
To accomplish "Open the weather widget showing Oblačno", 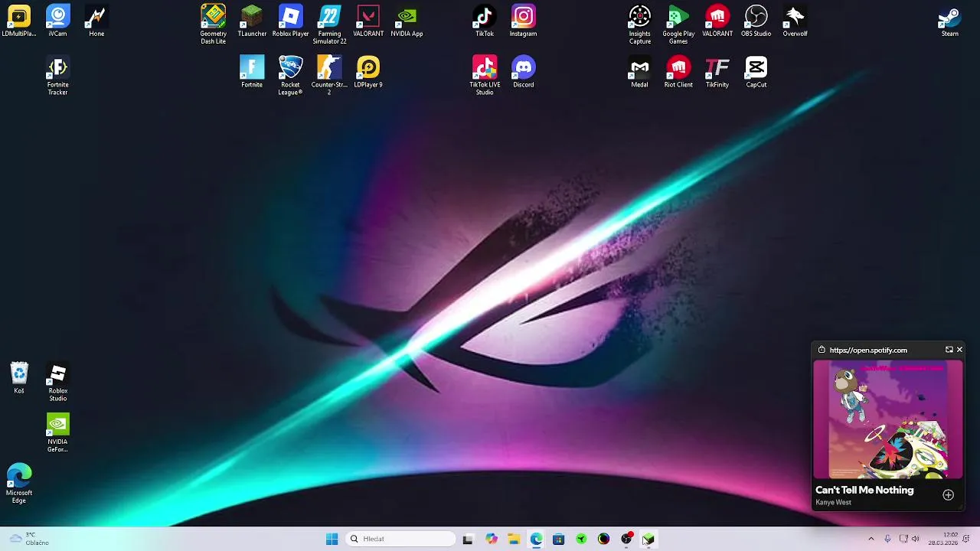I will point(28,539).
